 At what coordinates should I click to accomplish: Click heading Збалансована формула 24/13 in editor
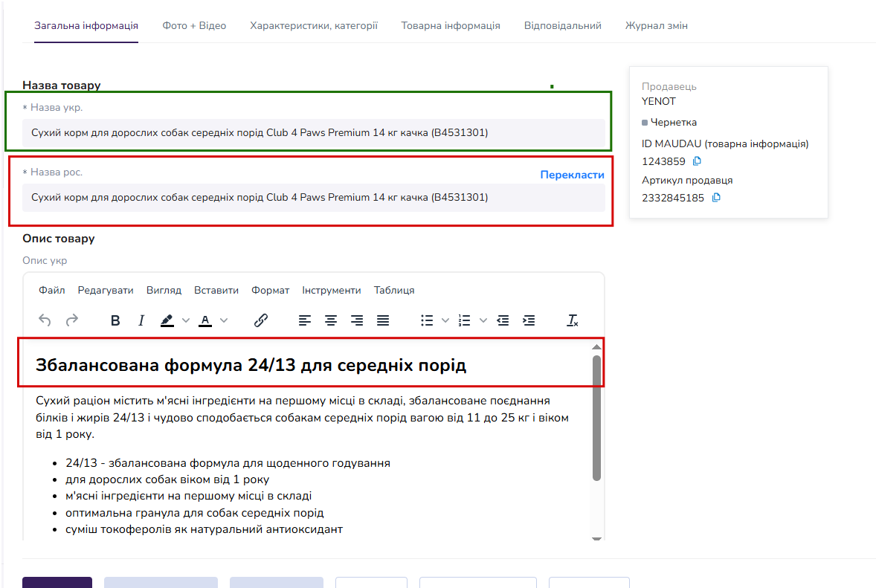(251, 365)
